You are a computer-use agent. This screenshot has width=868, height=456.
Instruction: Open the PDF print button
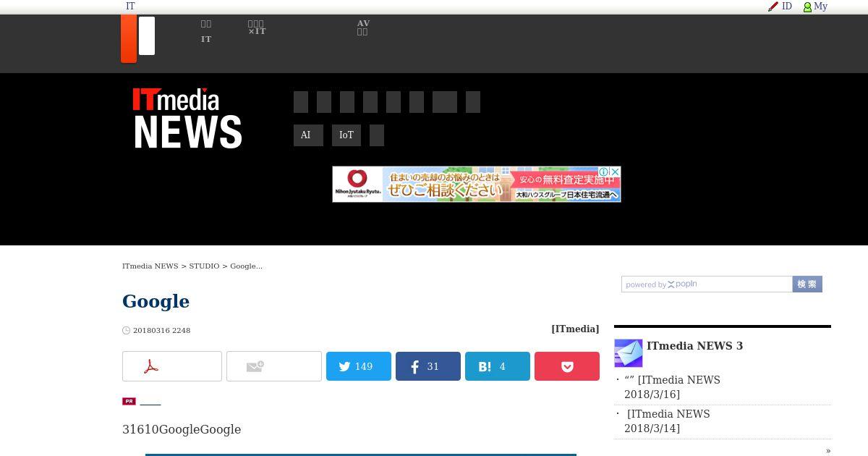pos(172,366)
